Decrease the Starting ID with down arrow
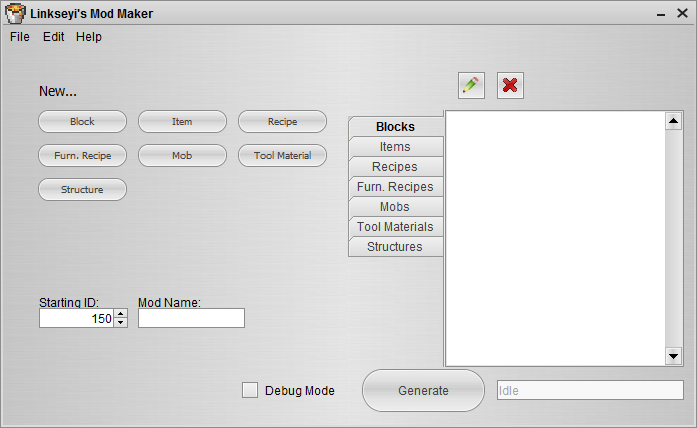The image size is (697, 428). point(120,323)
